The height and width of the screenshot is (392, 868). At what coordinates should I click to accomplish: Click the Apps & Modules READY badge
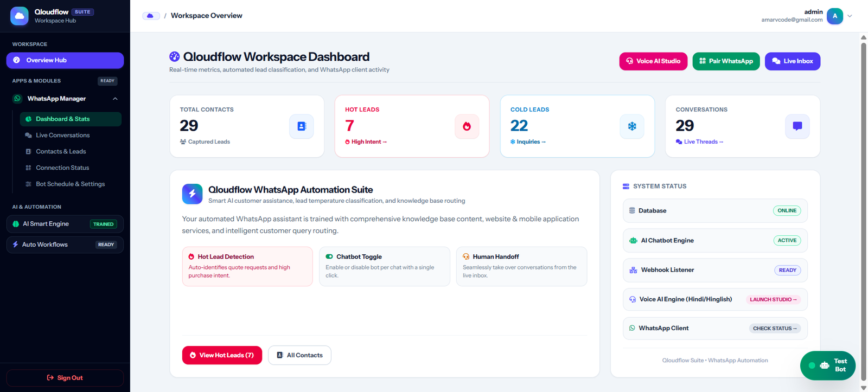(x=107, y=81)
